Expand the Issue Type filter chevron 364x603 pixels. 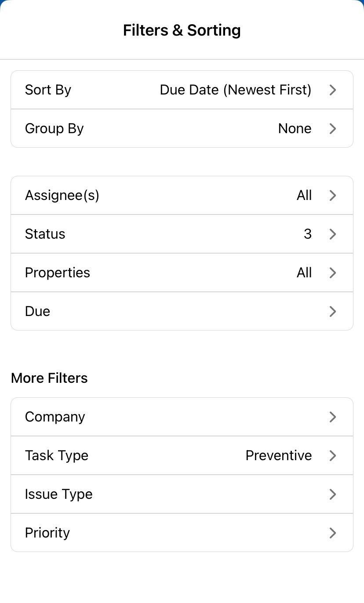coord(333,494)
